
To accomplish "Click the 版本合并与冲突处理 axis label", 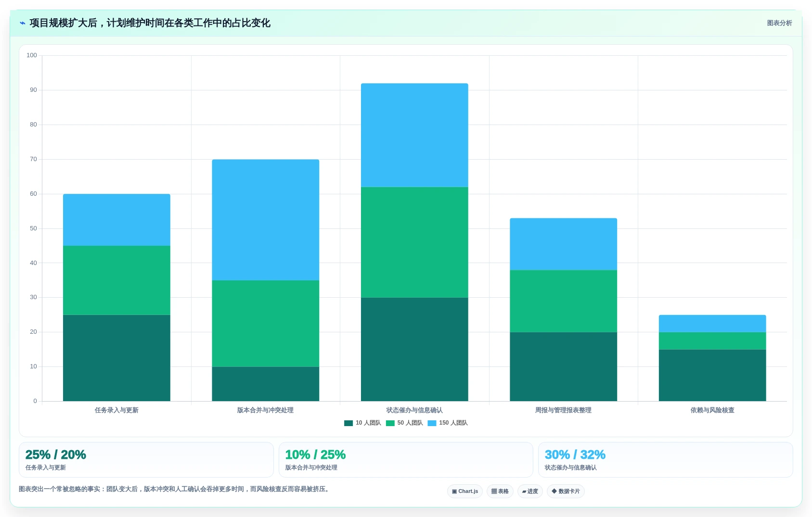I will [x=265, y=410].
